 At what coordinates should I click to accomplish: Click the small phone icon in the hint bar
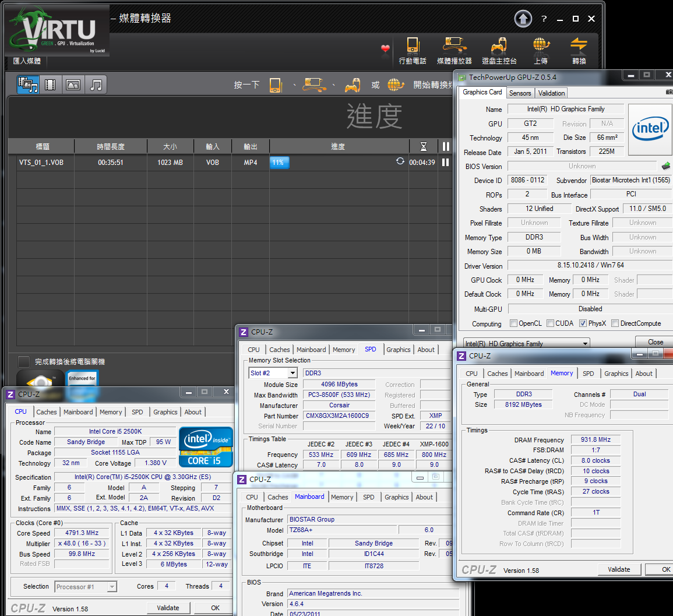point(275,85)
